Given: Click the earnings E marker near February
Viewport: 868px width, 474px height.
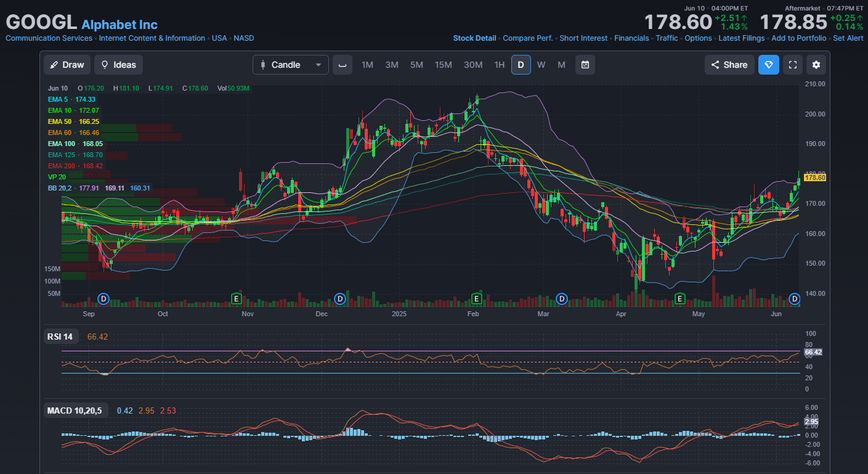Looking at the screenshot, I should [476, 299].
